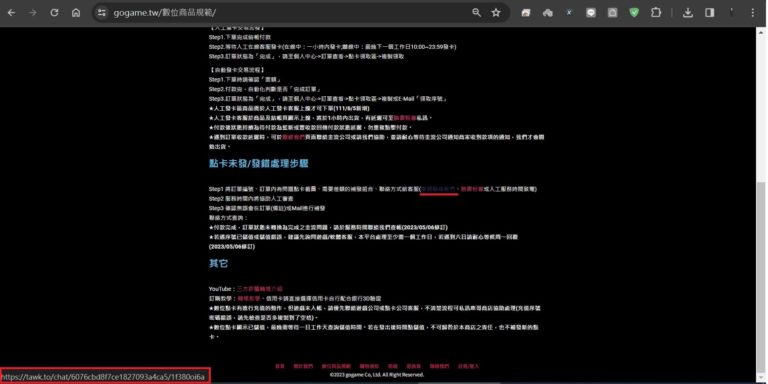Open the footer link just before 註冊/登入
The width and height of the screenshot is (768, 384).
[439, 366]
